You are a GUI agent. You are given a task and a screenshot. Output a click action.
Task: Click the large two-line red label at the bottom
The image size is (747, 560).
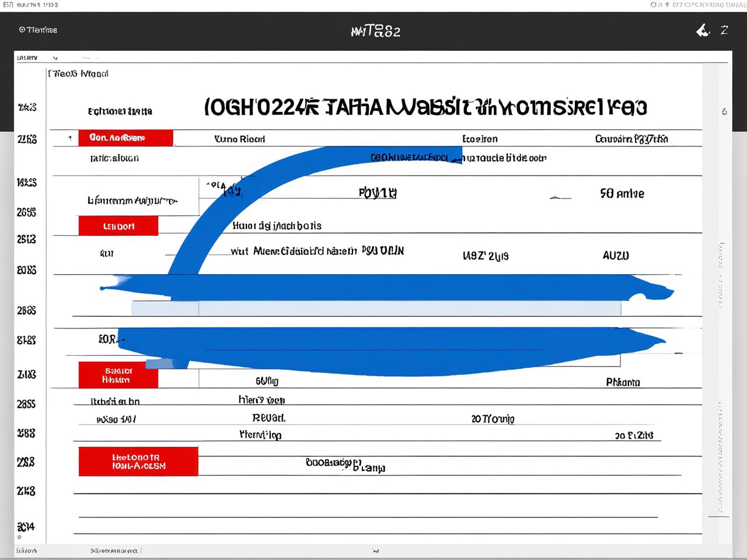(138, 461)
